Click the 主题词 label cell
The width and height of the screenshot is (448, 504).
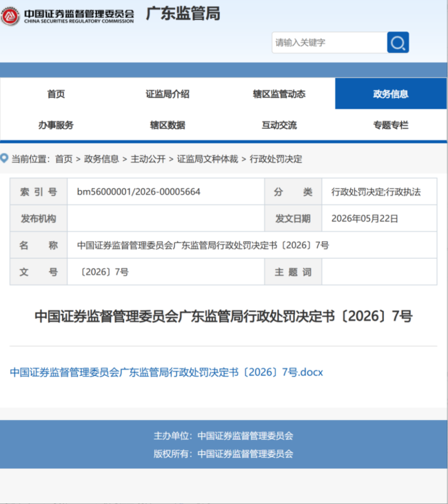click(293, 272)
